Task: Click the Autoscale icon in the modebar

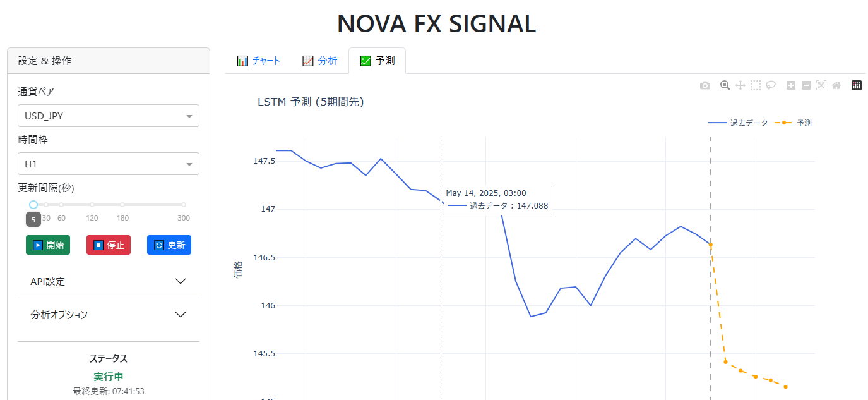Action: pyautogui.click(x=821, y=85)
